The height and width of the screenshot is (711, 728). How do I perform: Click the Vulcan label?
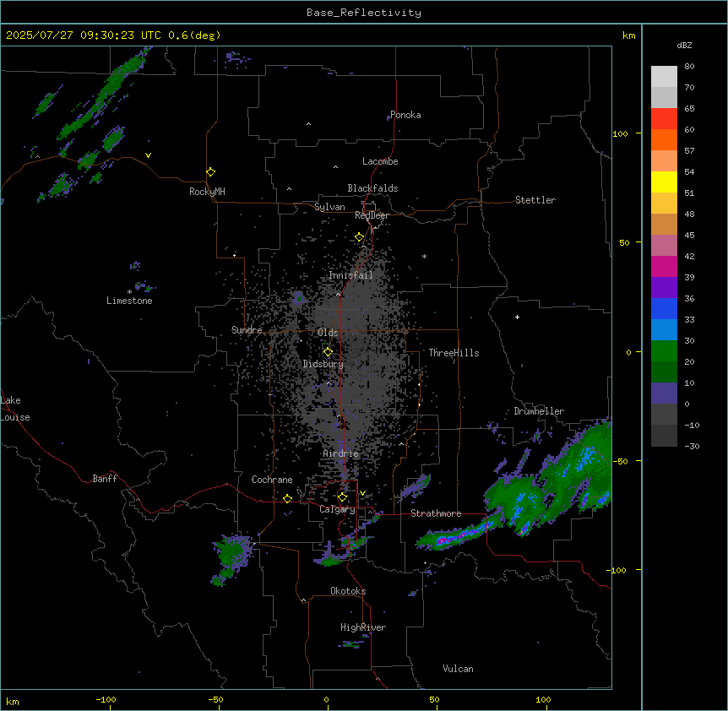pos(459,669)
